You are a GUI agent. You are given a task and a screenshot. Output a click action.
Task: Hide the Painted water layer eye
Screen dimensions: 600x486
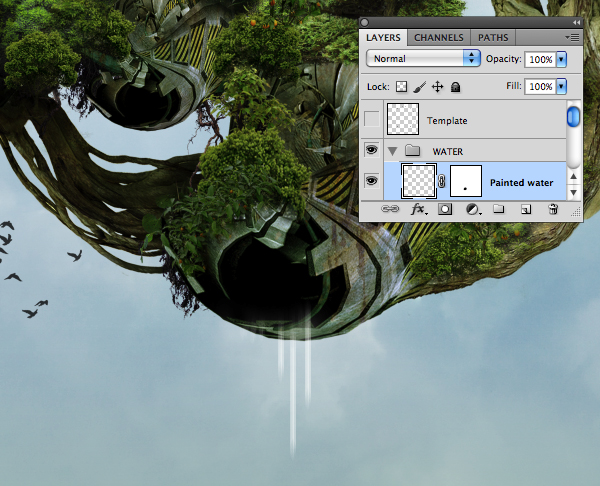click(x=371, y=180)
